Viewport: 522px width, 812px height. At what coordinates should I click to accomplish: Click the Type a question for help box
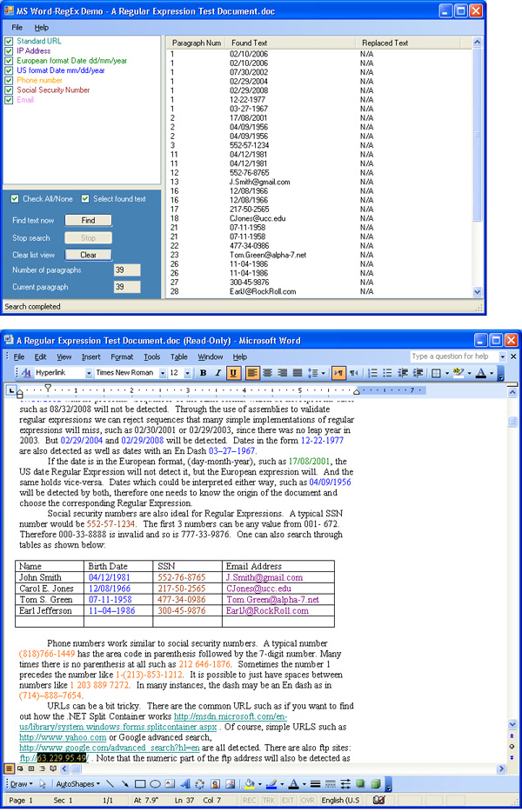pos(454,356)
